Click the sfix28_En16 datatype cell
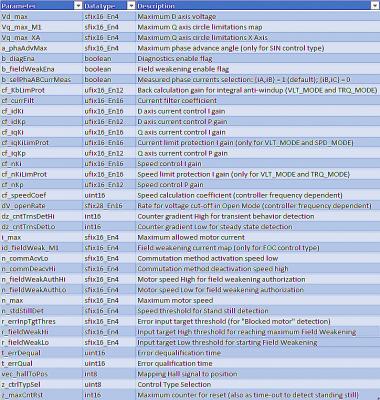Screen dimensions: 380x400 109,206
